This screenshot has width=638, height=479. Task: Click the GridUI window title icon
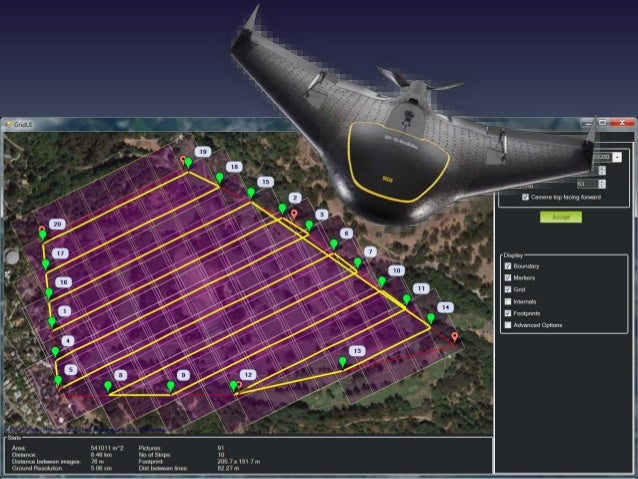8,124
